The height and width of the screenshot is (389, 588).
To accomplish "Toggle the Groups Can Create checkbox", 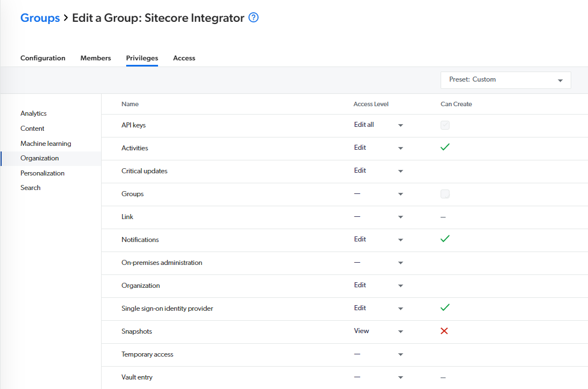I will [444, 193].
